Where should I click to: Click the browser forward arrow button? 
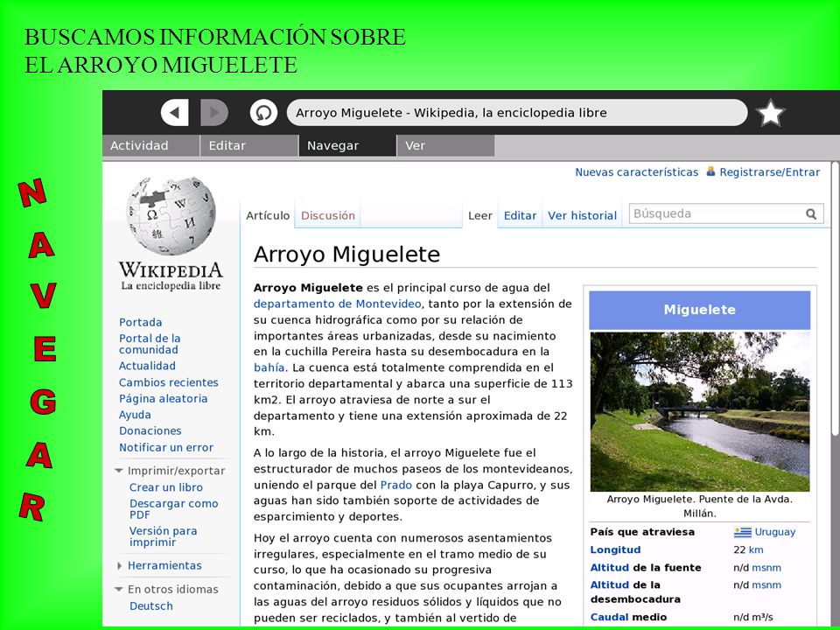coord(214,113)
